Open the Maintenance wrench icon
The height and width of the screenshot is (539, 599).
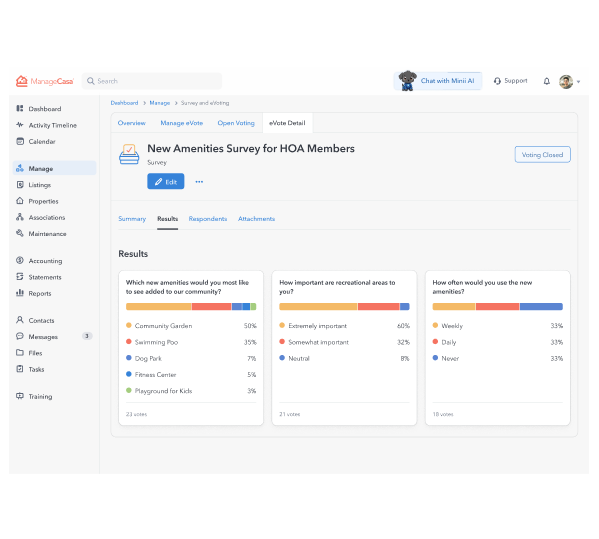point(20,233)
